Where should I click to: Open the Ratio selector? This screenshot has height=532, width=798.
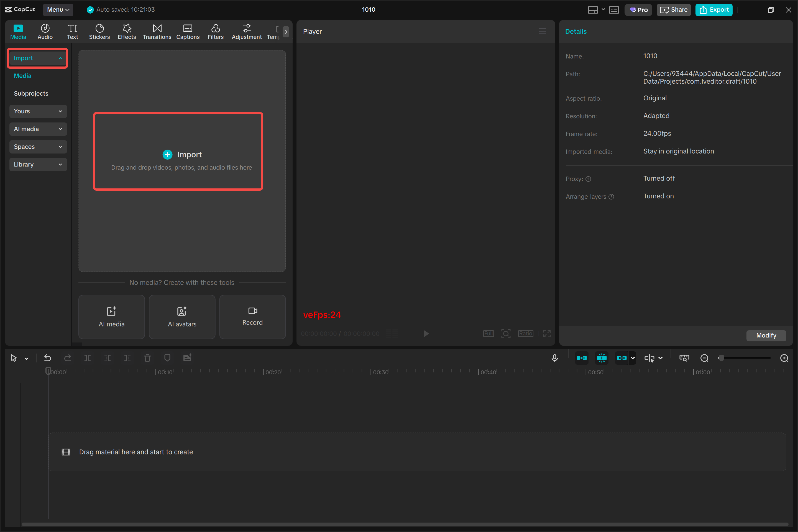coord(526,334)
